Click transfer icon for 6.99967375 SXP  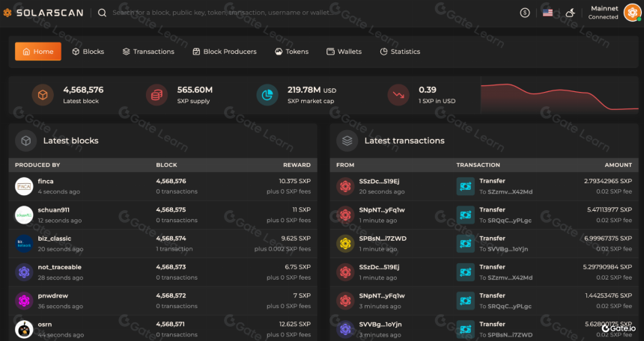coord(465,244)
